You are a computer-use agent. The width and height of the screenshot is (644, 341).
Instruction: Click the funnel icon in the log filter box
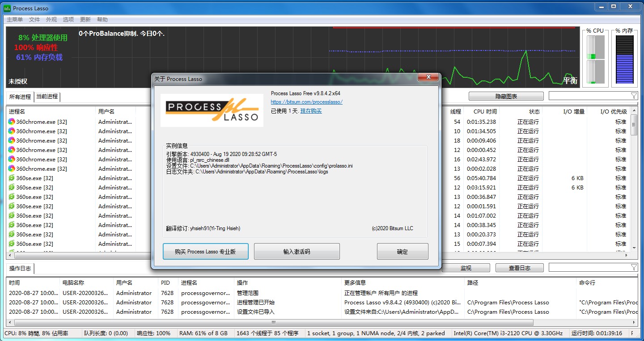(634, 267)
